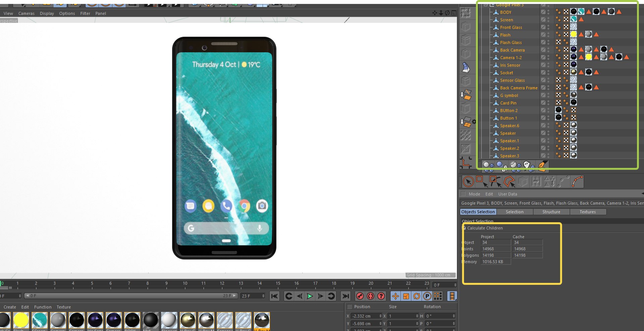Select the Back Camera Frame object
Image resolution: width=644 pixels, height=331 pixels.
coord(519,88)
